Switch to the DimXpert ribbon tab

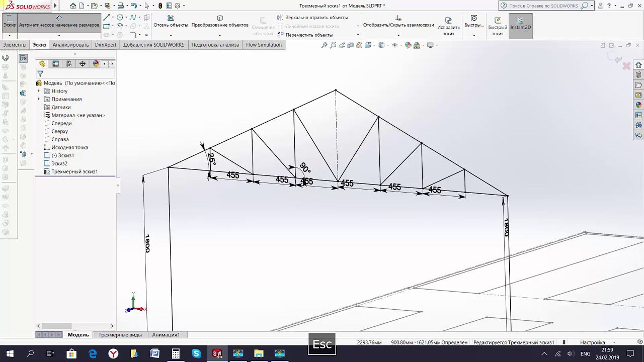tap(106, 45)
